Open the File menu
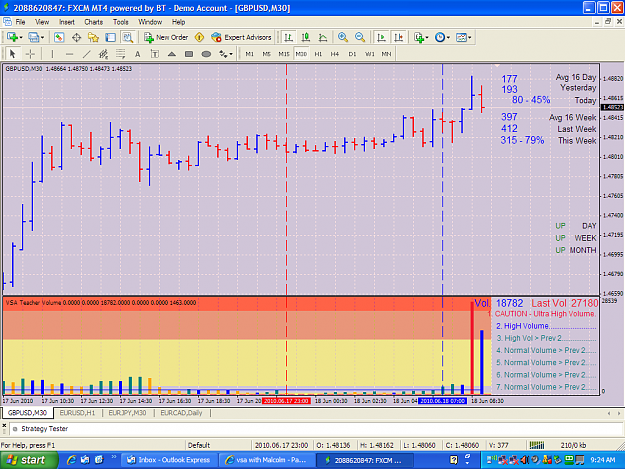This screenshot has height=469, width=625. (x=20, y=22)
